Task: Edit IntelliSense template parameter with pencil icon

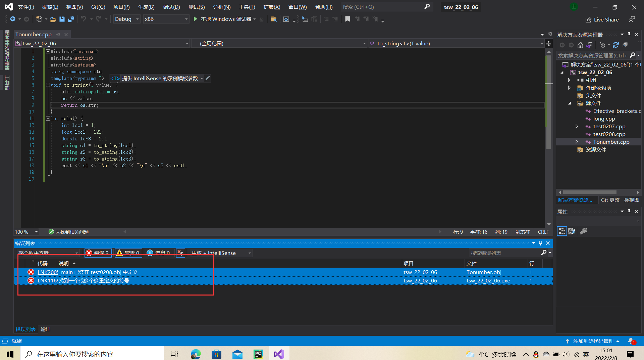Action: [208, 78]
